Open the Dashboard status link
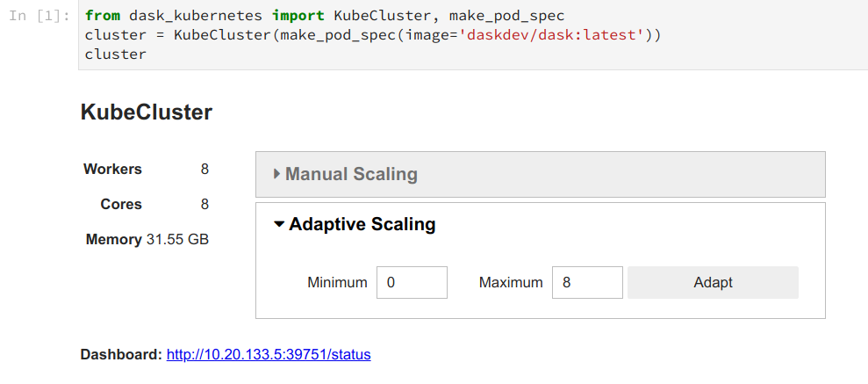 [269, 355]
